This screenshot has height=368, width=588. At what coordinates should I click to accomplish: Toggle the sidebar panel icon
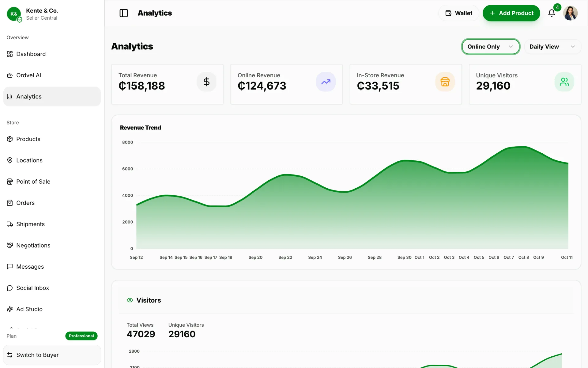(124, 13)
